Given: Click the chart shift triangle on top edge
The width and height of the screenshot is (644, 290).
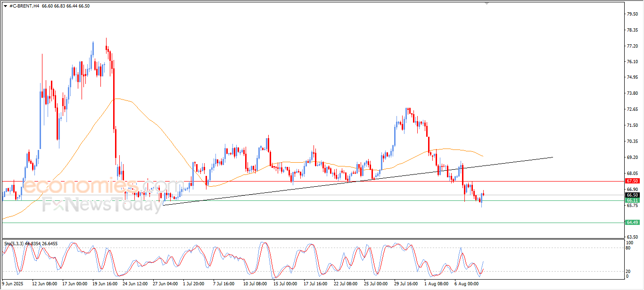Looking at the screenshot, I should point(487,4).
